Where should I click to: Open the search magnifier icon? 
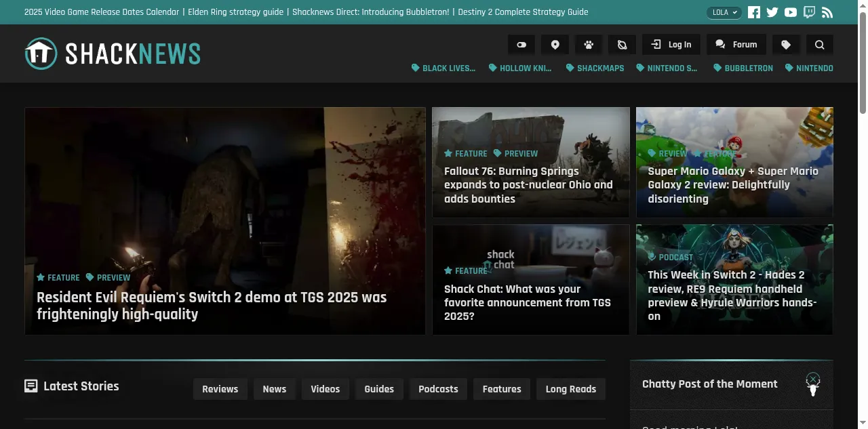[x=819, y=45]
